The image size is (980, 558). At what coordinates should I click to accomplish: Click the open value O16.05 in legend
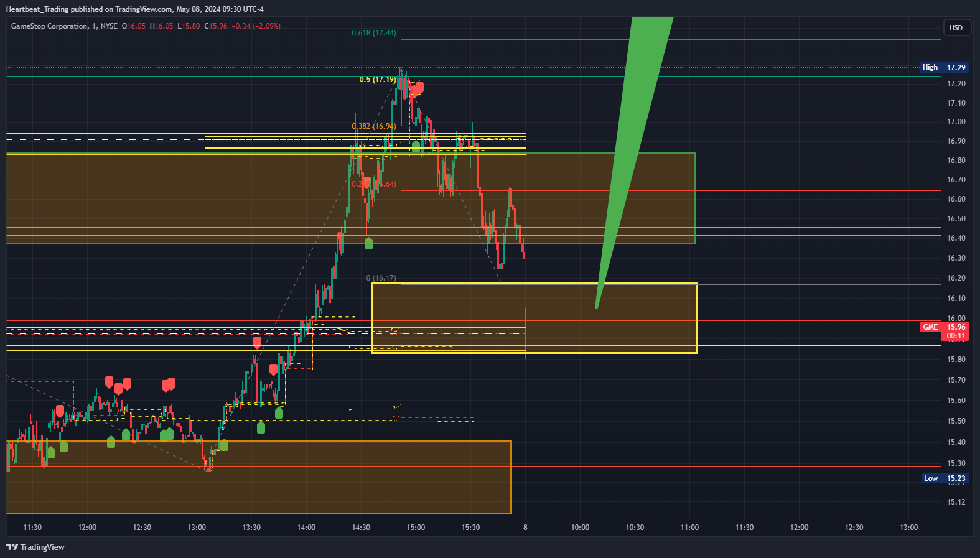[x=134, y=26]
